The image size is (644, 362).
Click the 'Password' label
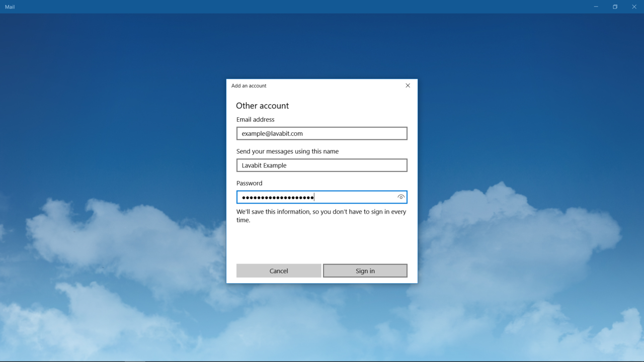point(249,183)
